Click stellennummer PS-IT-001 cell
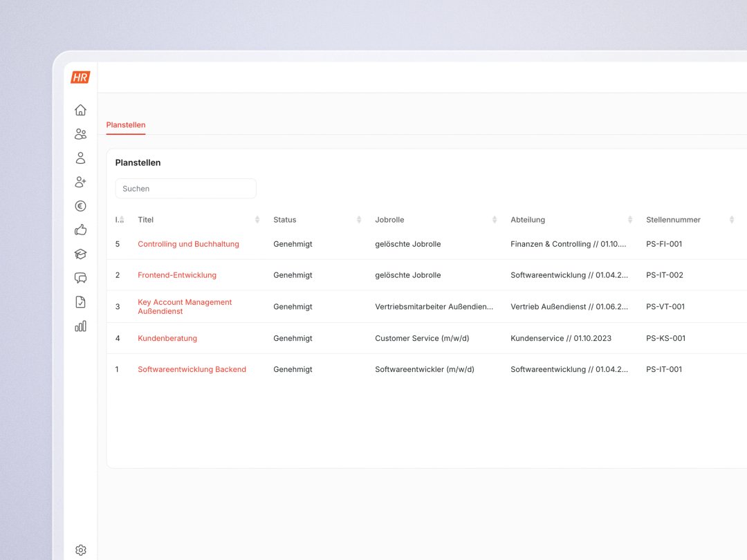747x560 pixels. coord(664,369)
